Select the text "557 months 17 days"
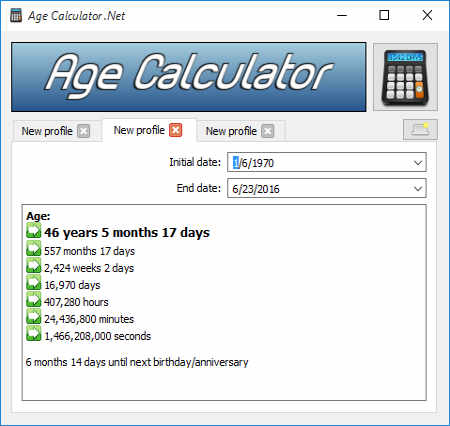 coord(89,251)
